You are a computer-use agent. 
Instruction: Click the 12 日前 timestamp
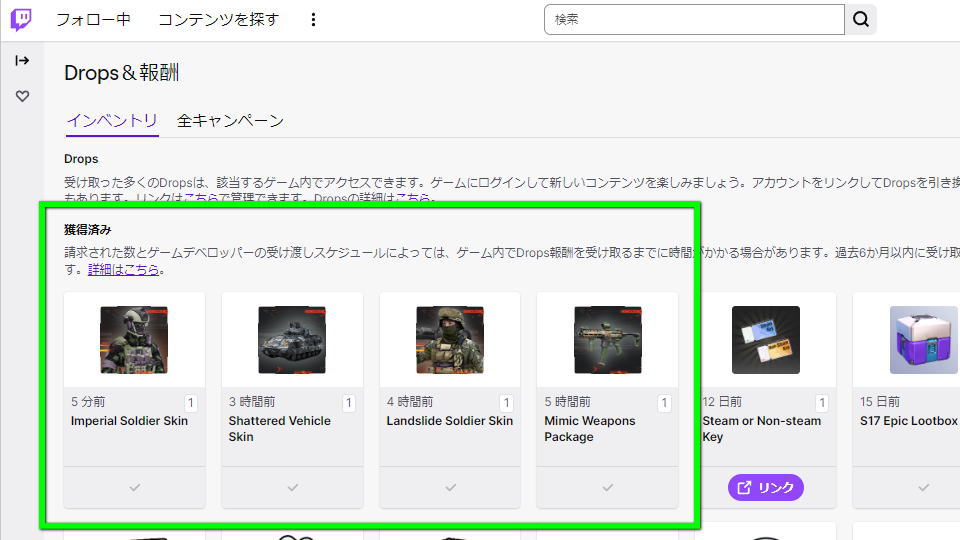tap(722, 402)
